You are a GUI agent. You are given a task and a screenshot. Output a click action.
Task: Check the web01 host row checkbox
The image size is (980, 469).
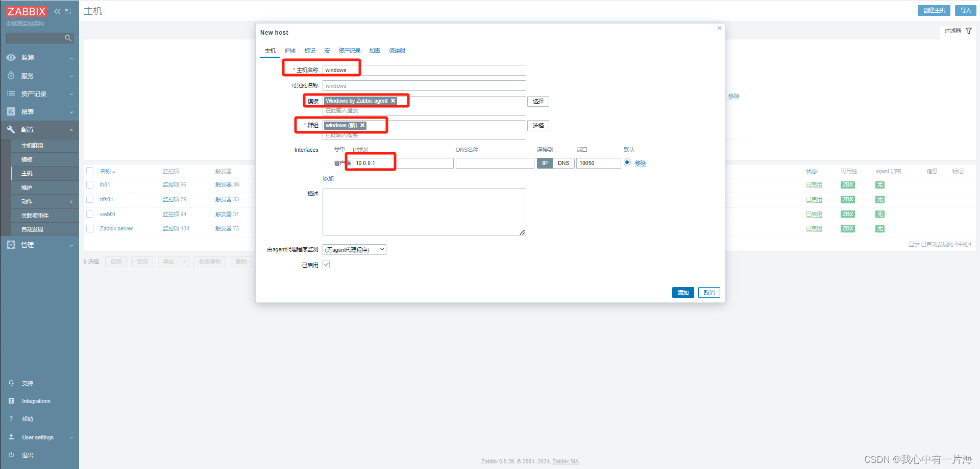(90, 214)
